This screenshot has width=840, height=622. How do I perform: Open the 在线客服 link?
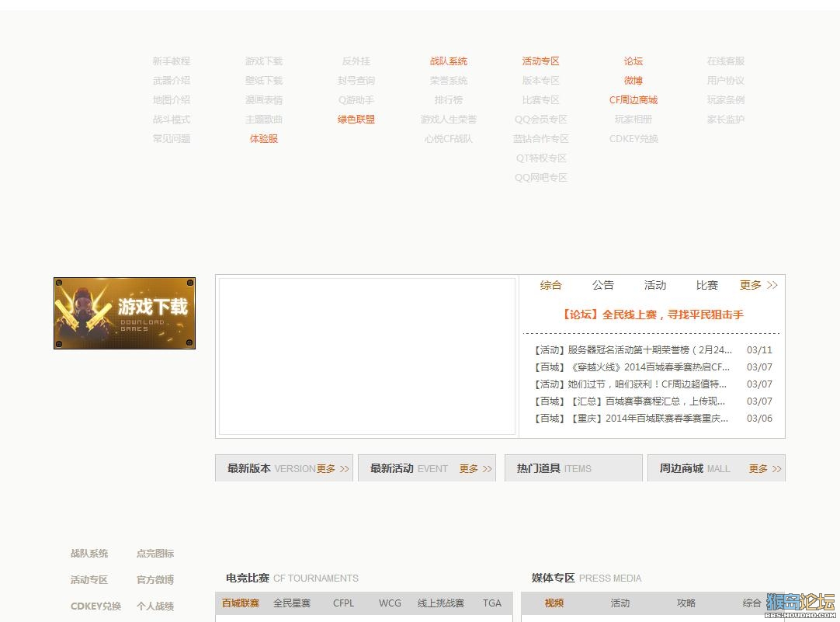pos(726,61)
